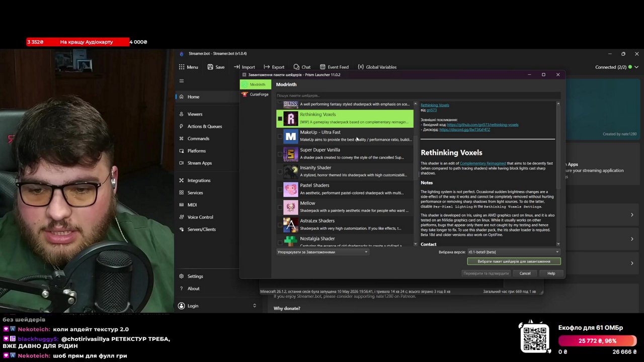The image size is (644, 362).
Task: Check the MakeUp - Ultra Fast checkbox
Action: [280, 136]
